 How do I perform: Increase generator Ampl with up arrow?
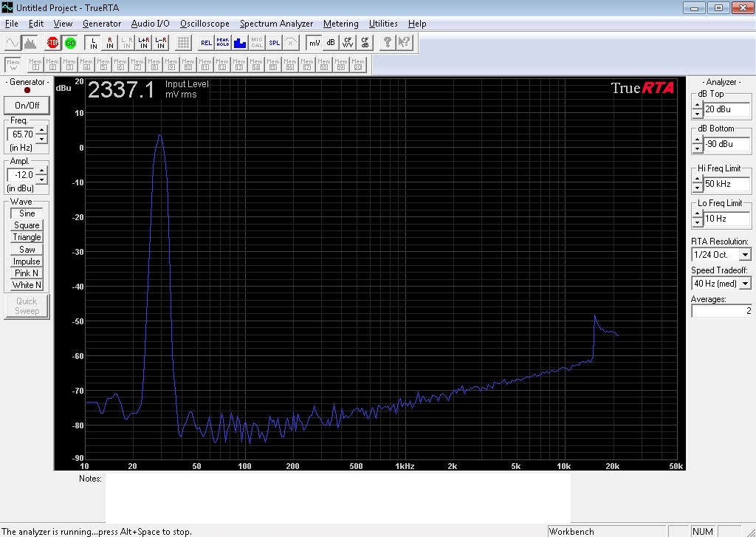click(x=42, y=171)
